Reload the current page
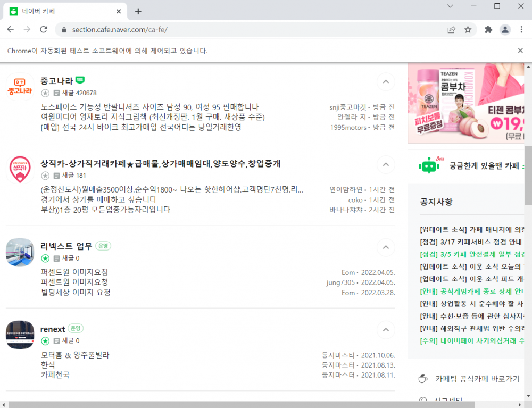This screenshot has width=532, height=408. (x=44, y=29)
